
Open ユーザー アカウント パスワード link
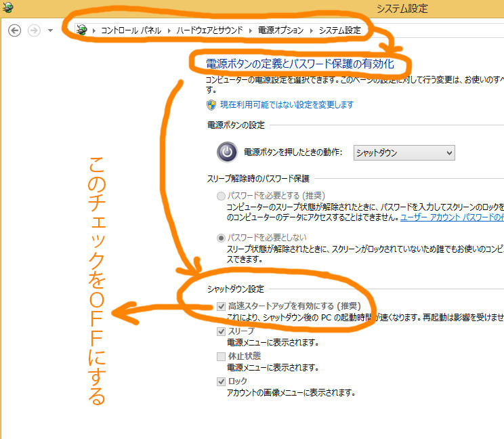click(x=452, y=217)
